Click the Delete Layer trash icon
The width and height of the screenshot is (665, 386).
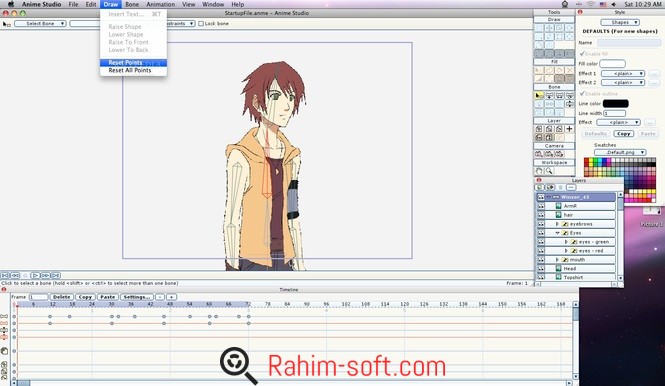pos(561,187)
